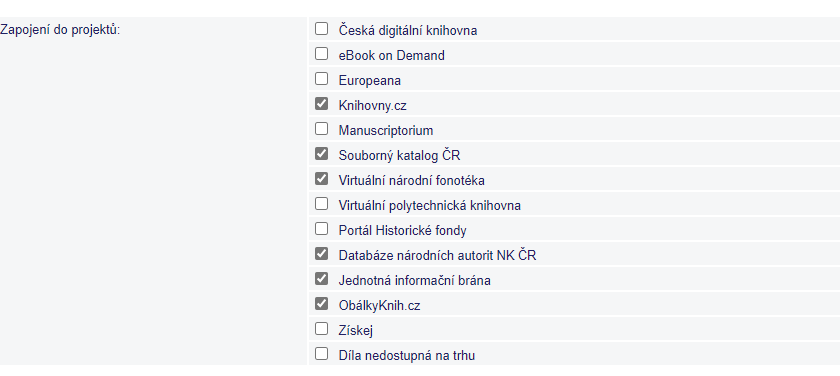Toggle off Jednotná informační brána checkbox
Screen dimensions: 840x376
click(321, 279)
